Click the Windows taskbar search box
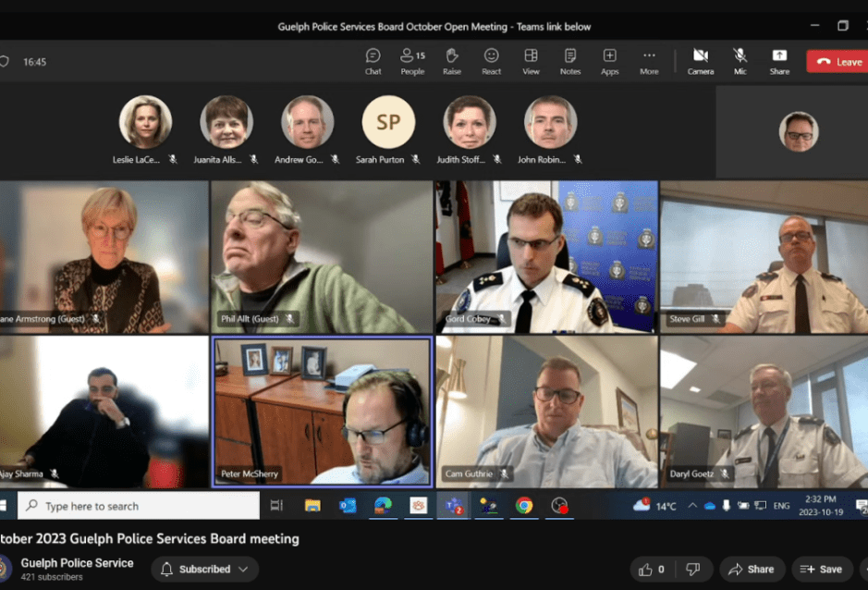The height and width of the screenshot is (590, 868). pyautogui.click(x=139, y=506)
